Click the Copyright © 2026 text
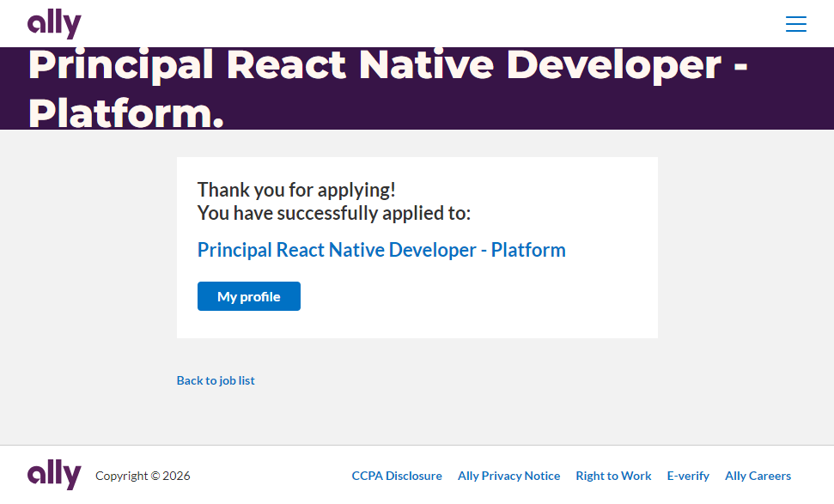834x504 pixels. tap(143, 476)
